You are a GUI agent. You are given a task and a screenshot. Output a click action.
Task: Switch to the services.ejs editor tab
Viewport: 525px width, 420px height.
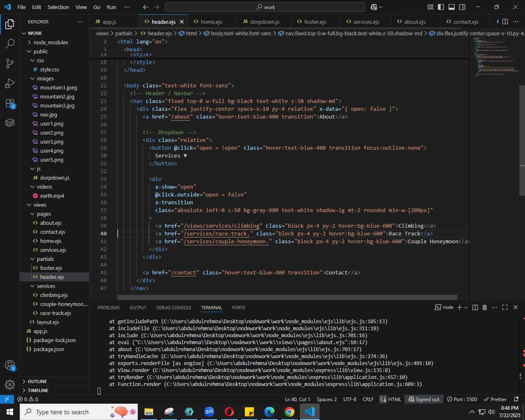[366, 22]
